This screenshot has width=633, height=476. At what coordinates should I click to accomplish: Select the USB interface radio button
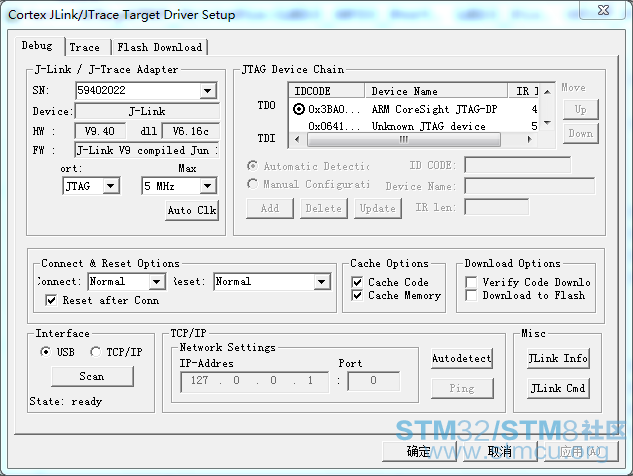click(x=46, y=352)
